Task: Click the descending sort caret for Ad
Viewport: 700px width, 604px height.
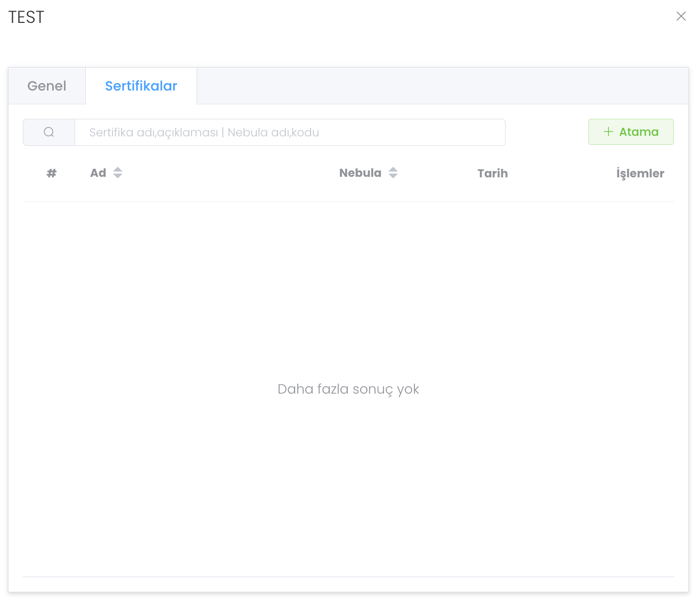Action: (x=118, y=176)
